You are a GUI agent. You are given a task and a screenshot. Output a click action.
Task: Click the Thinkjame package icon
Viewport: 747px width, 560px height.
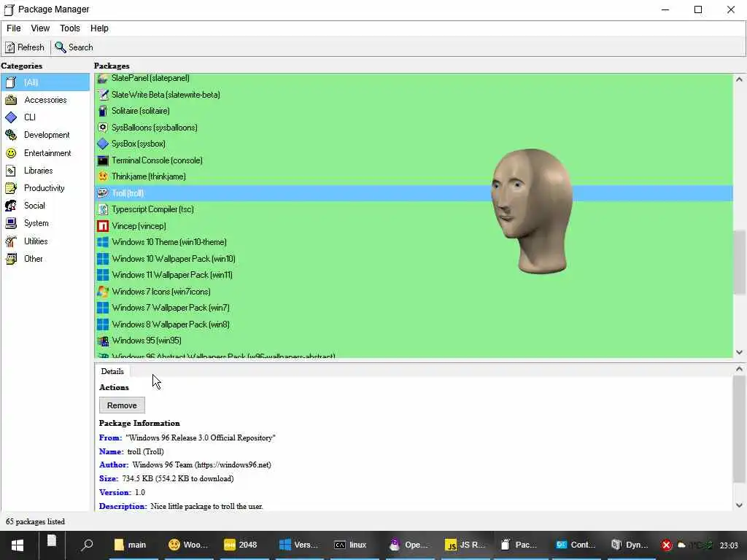pos(103,176)
